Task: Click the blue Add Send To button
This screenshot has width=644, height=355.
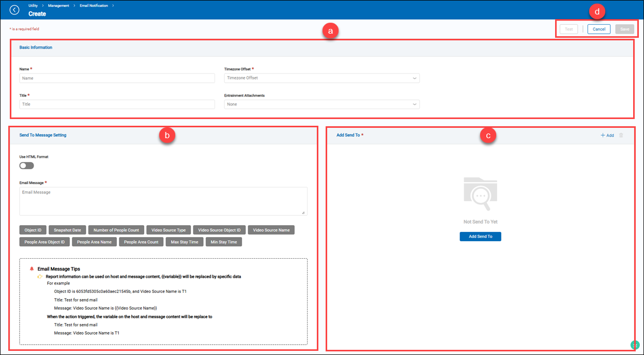Action: point(480,236)
